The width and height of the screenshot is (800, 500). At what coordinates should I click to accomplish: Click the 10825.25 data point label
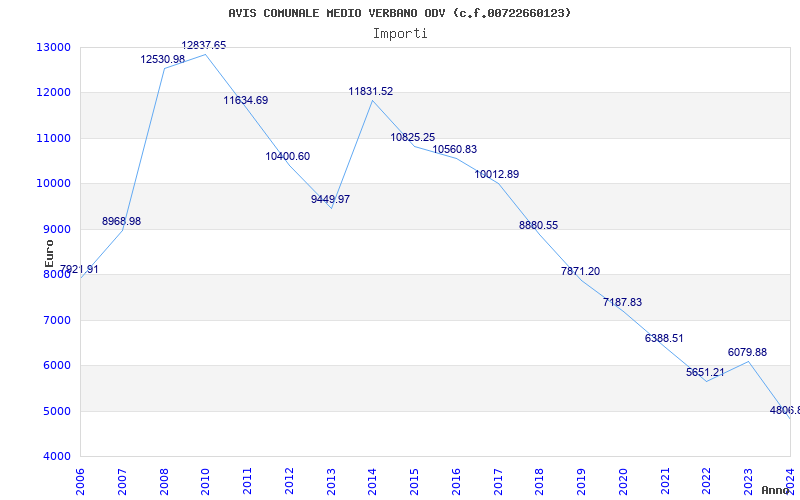click(413, 137)
